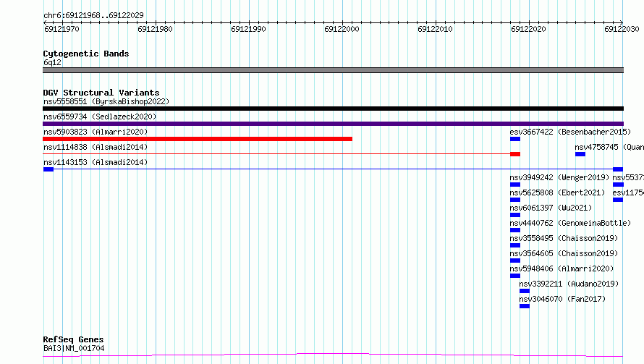Select the blue block under nsv3046070
Screen dimensions: 644x364
click(x=525, y=306)
